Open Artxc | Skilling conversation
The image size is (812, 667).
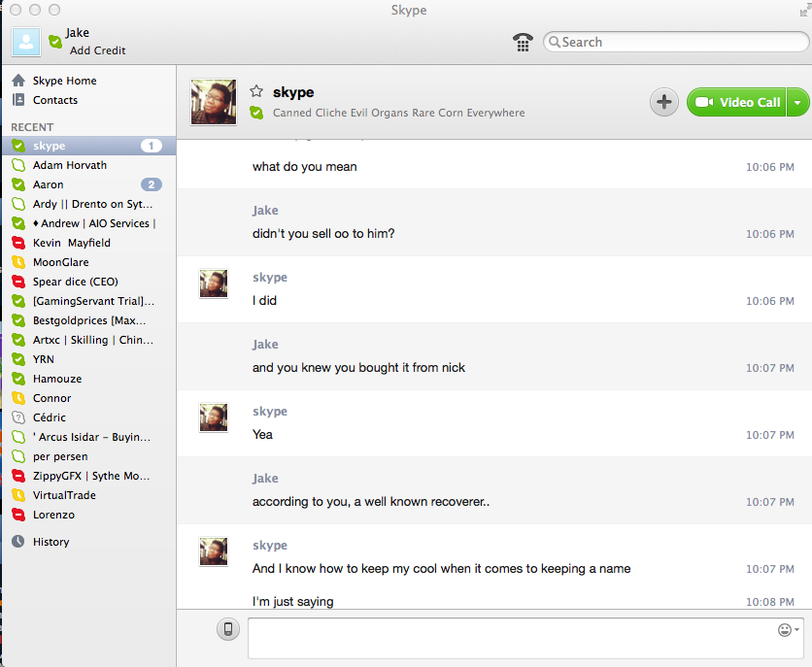[89, 340]
